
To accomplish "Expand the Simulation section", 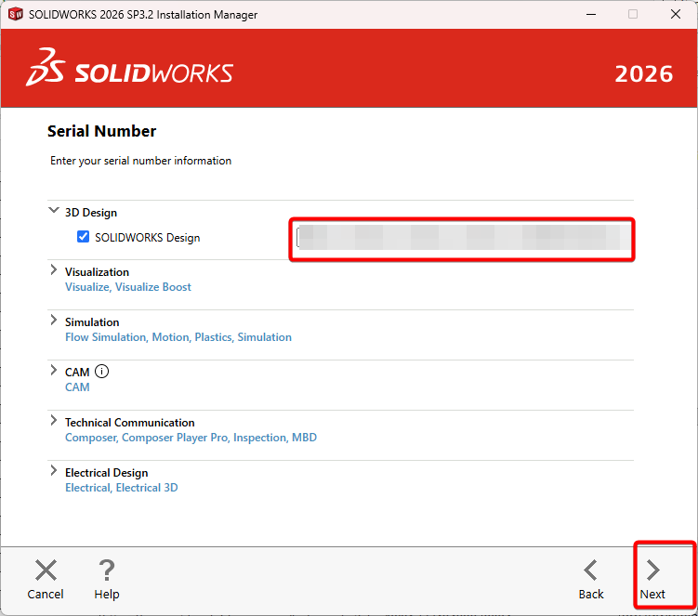I will [x=53, y=320].
